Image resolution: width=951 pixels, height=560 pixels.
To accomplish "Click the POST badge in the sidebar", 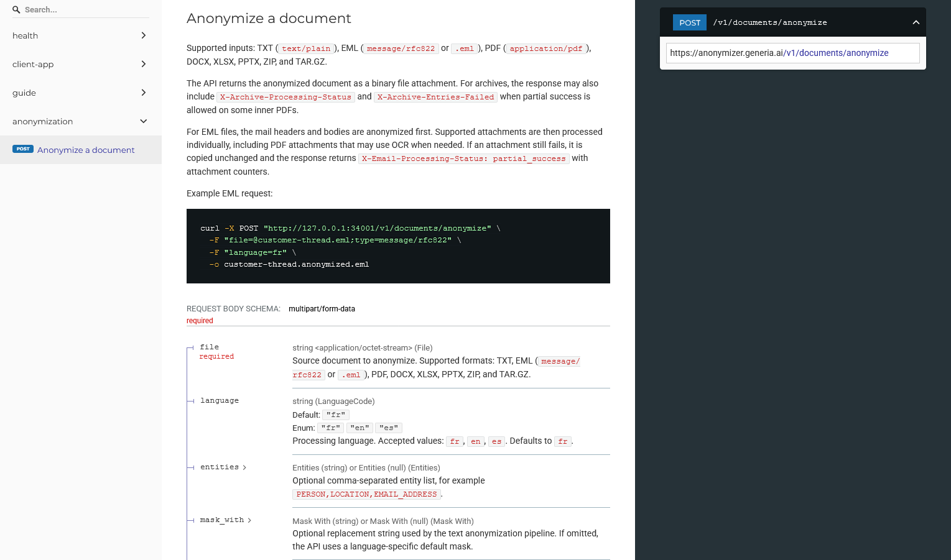I will tap(23, 149).
